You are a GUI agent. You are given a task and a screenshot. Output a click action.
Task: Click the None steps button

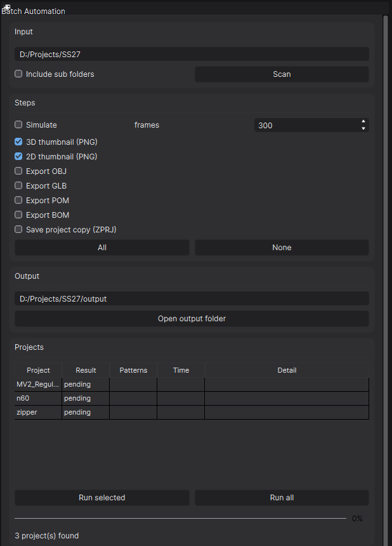(282, 248)
